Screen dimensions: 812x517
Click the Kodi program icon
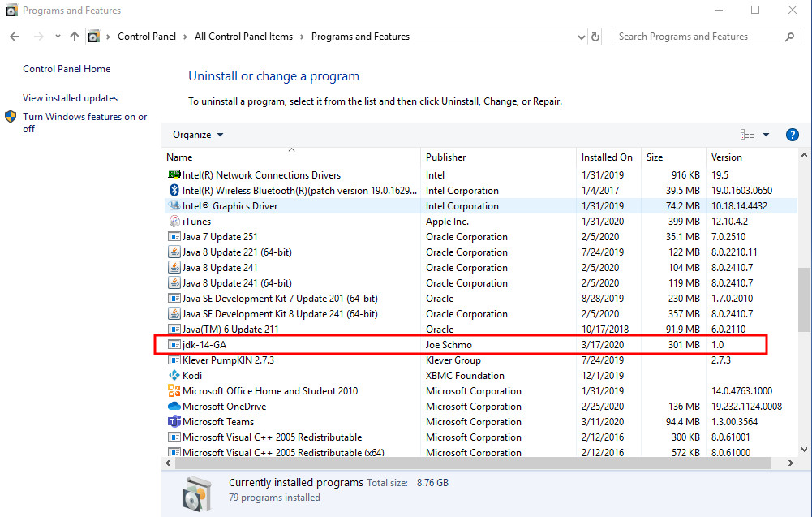(174, 376)
